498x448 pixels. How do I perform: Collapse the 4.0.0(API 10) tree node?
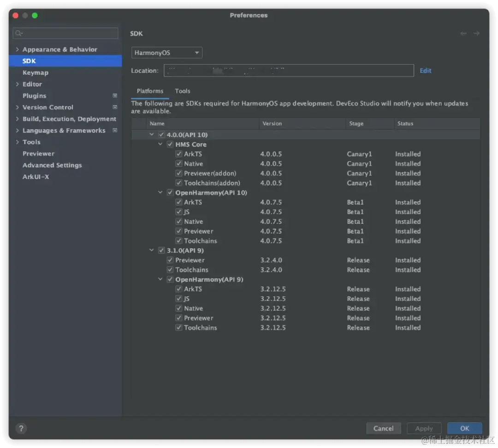point(152,134)
